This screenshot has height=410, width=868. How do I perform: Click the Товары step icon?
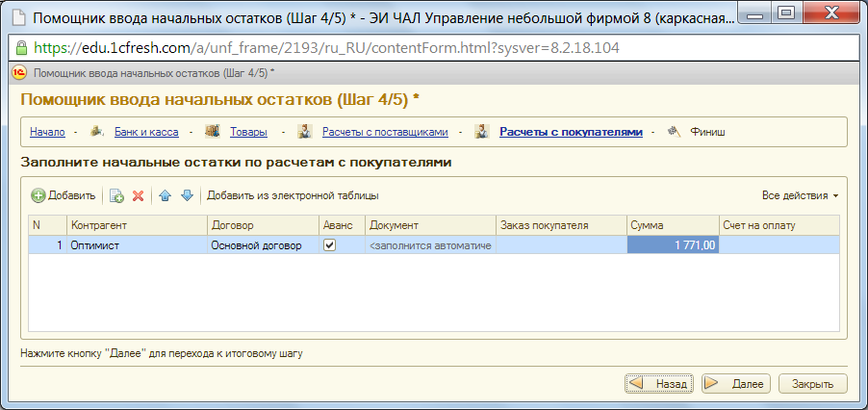213,132
